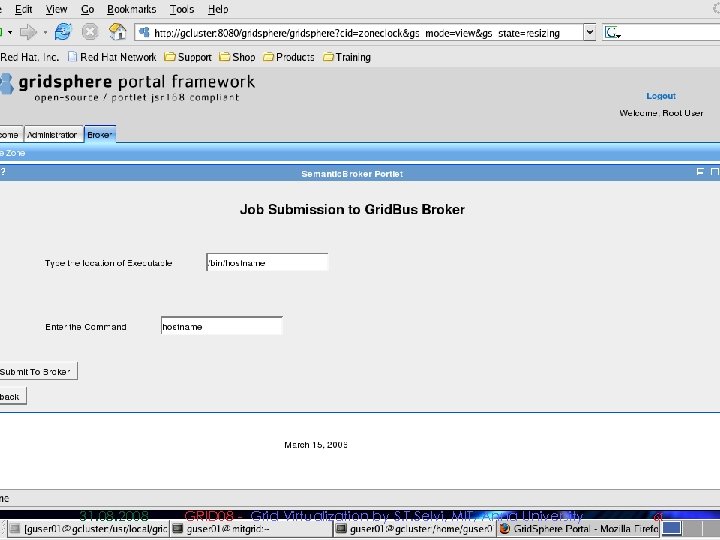Open the forward history dropdown arrow
720x540 pixels.
pyautogui.click(x=45, y=33)
